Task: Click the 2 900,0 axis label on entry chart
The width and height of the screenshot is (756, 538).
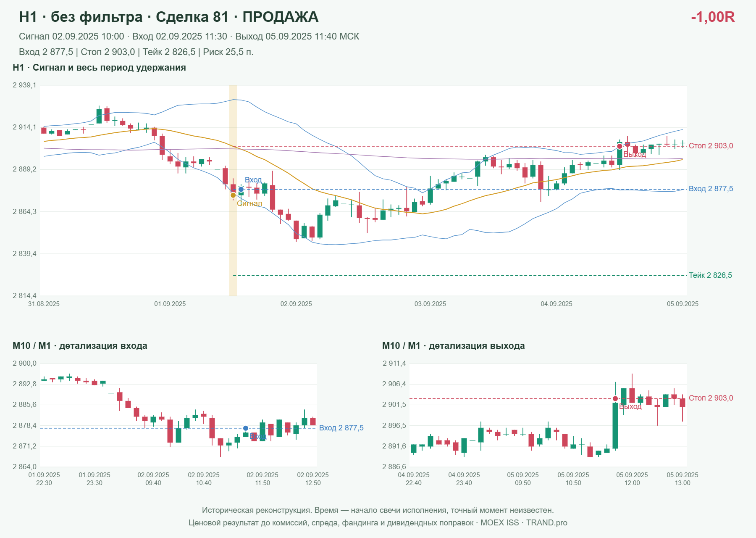Action: point(24,364)
